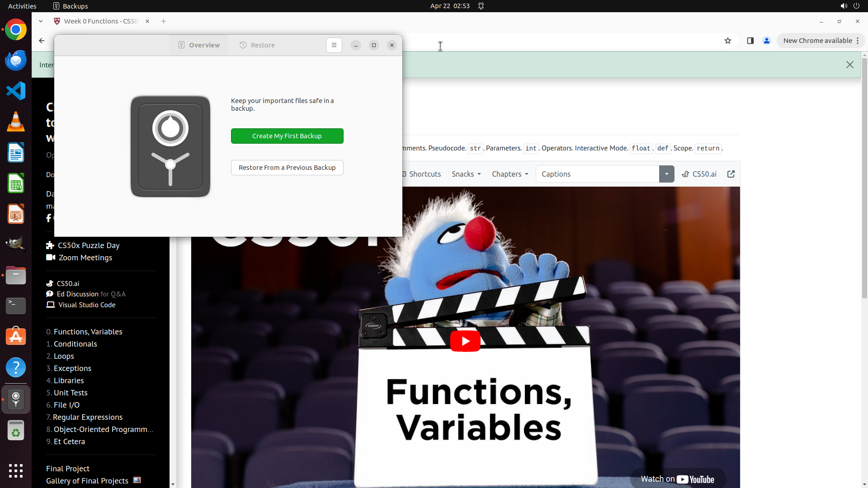
Task: Open the Chrome profile avatar
Action: click(x=766, y=41)
